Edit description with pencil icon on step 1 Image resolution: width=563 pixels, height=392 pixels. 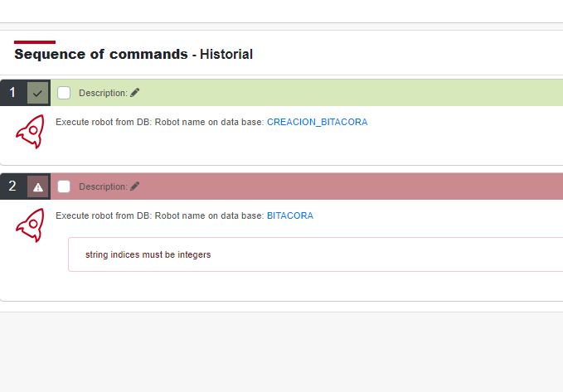click(135, 93)
